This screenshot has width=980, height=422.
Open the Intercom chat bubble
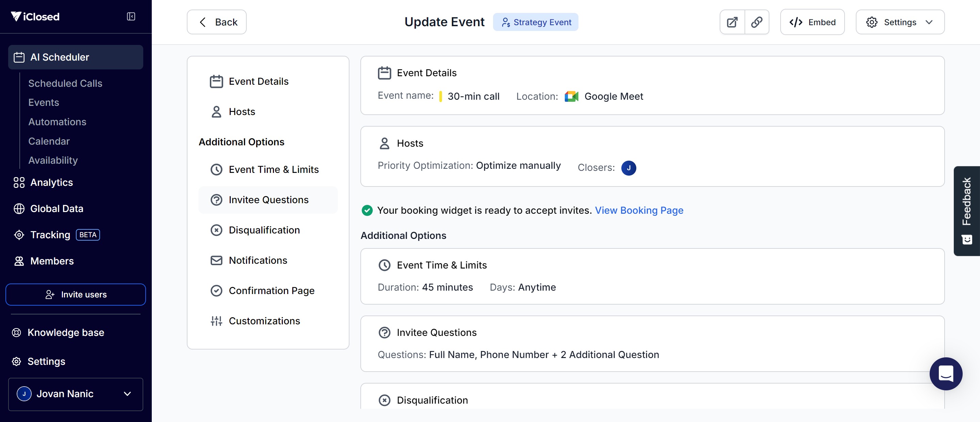[x=946, y=373]
